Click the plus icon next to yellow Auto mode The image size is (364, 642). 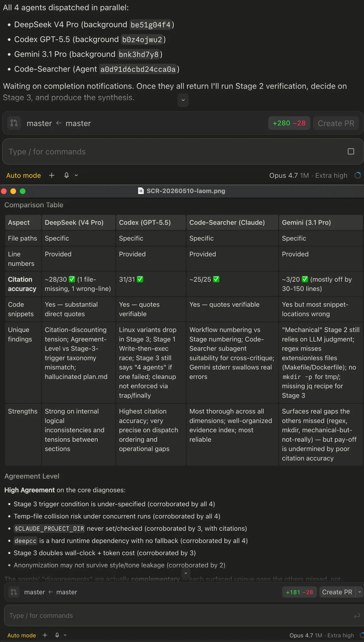[x=52, y=175]
